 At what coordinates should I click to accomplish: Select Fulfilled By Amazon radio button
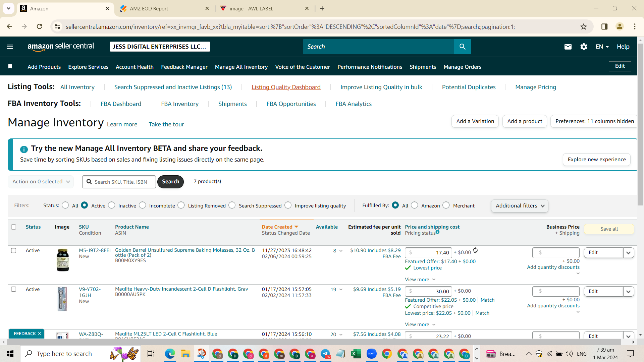415,205
